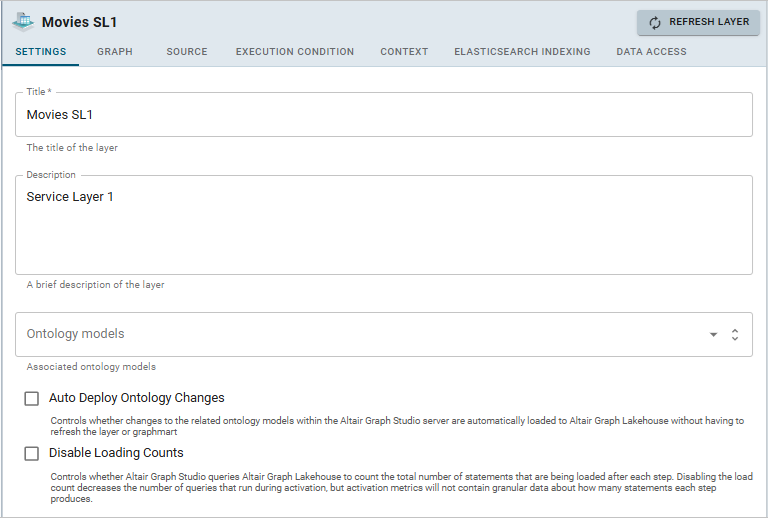768x518 pixels.
Task: Click the Movies SL1 layer icon
Action: pyautogui.click(x=23, y=22)
